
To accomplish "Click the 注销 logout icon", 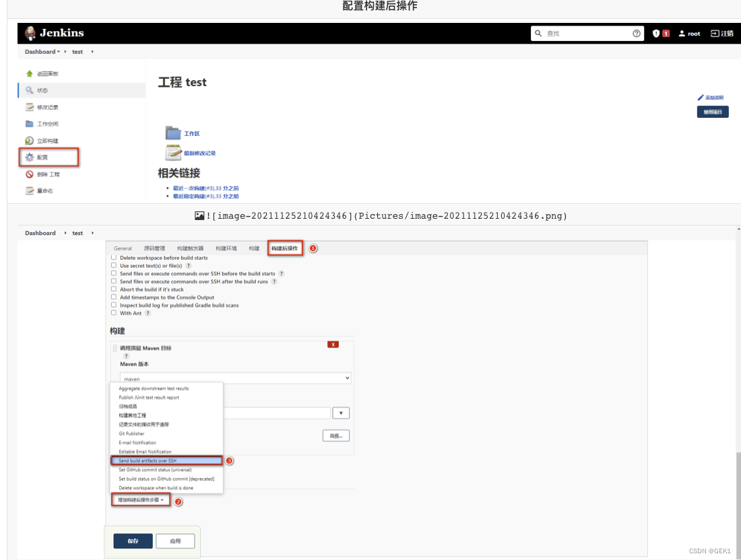I will tap(715, 34).
